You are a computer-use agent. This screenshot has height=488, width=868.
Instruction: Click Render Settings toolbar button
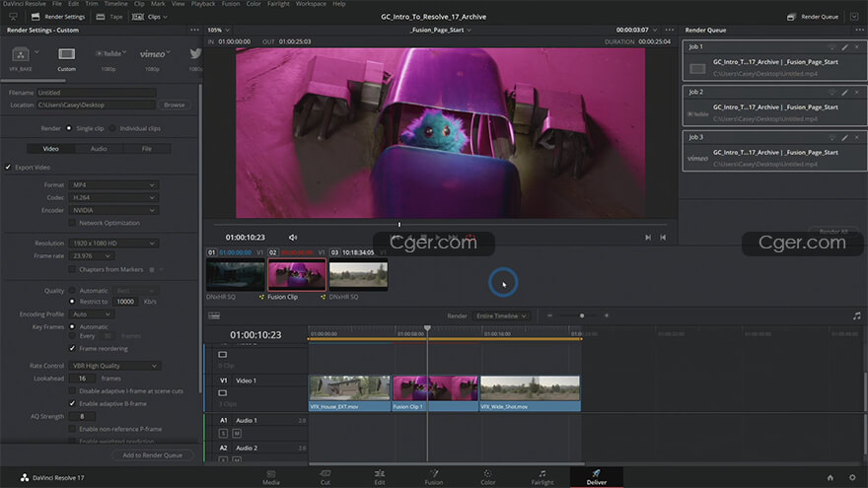click(x=58, y=17)
